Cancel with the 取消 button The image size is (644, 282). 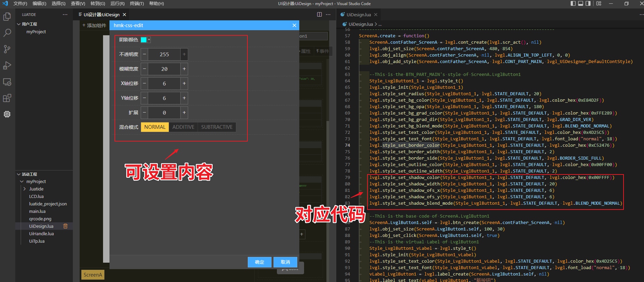[285, 262]
